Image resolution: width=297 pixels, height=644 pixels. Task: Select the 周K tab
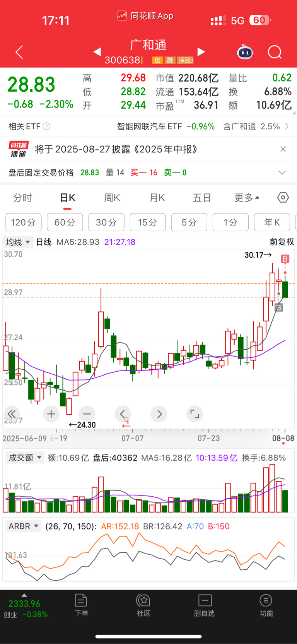pyautogui.click(x=112, y=198)
